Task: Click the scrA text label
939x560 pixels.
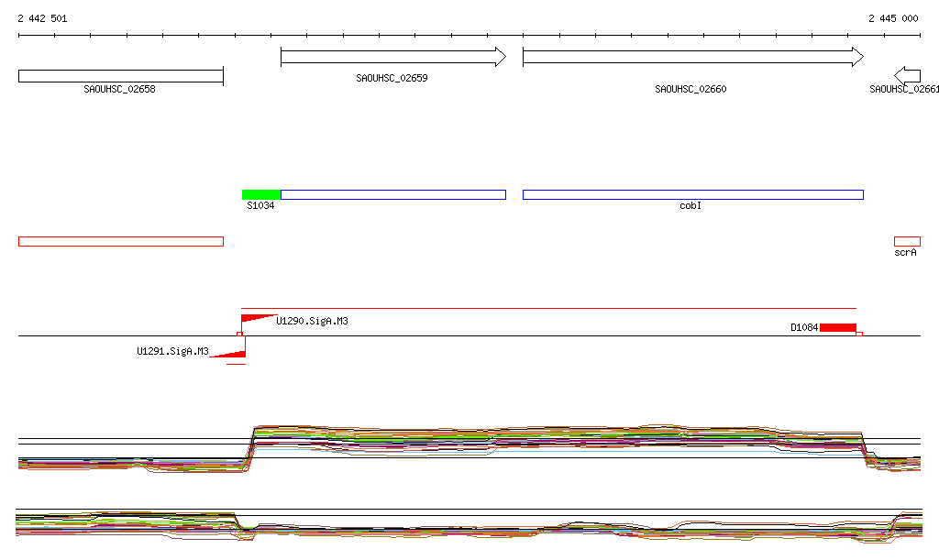Action: (x=905, y=252)
